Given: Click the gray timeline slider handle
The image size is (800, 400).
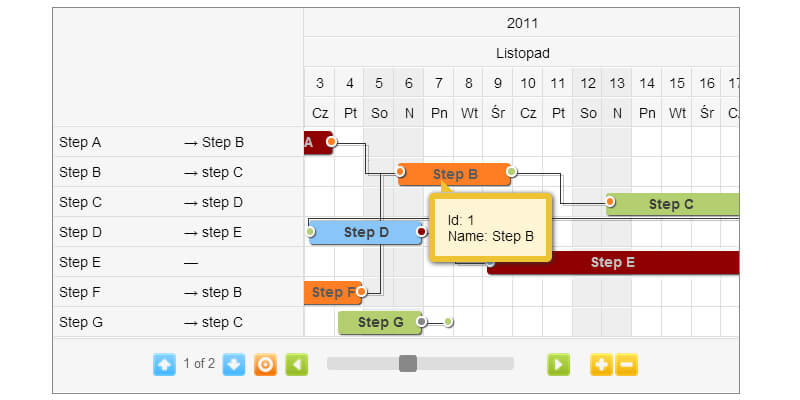Looking at the screenshot, I should coord(408,363).
